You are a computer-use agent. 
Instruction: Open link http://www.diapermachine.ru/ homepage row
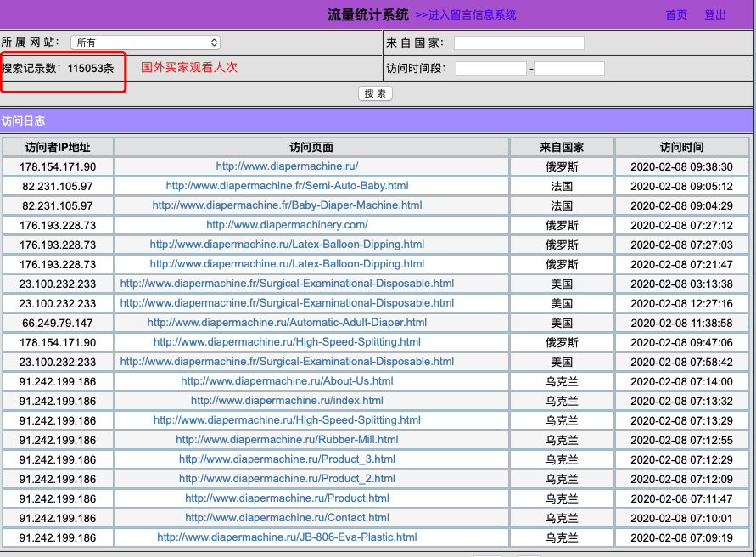287,166
